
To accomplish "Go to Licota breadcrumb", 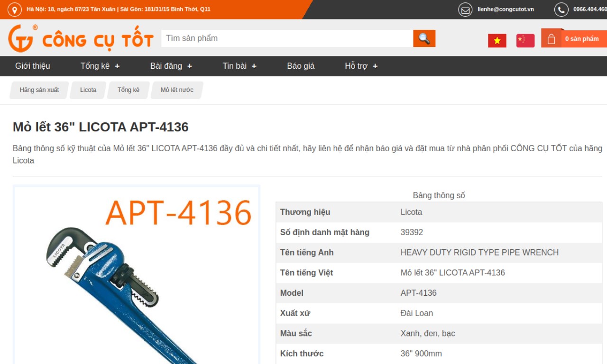I will coord(88,90).
